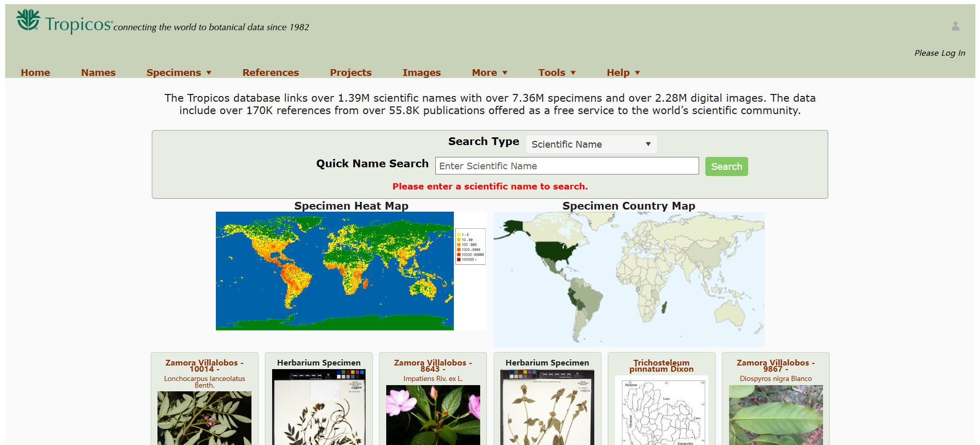Open the Specimen Heat Map image
The width and height of the screenshot is (980, 445).
coord(351,271)
